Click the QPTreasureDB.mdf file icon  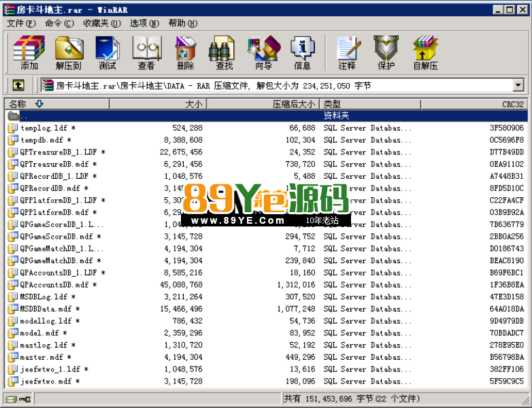pyautogui.click(x=13, y=164)
